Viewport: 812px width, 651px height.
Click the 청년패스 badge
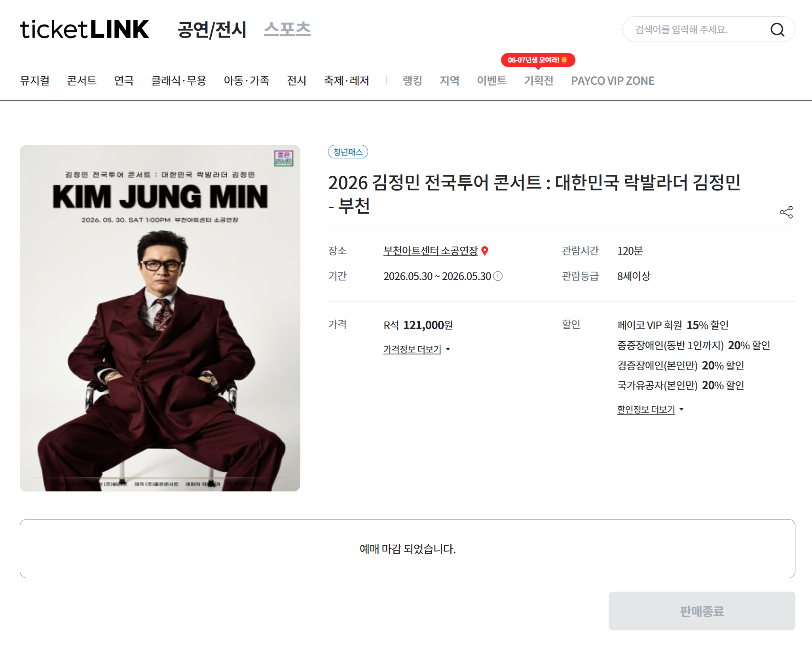(x=348, y=152)
